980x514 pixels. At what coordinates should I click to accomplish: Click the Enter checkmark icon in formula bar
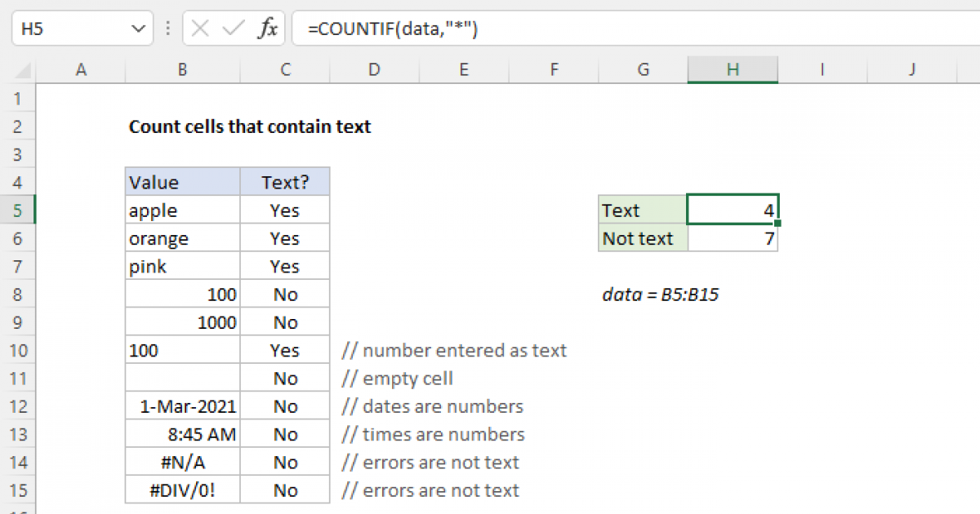click(234, 29)
